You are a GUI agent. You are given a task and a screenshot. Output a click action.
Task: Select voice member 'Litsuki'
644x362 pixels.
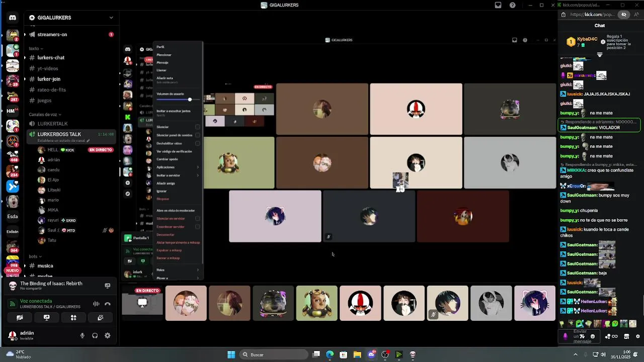coord(53,190)
